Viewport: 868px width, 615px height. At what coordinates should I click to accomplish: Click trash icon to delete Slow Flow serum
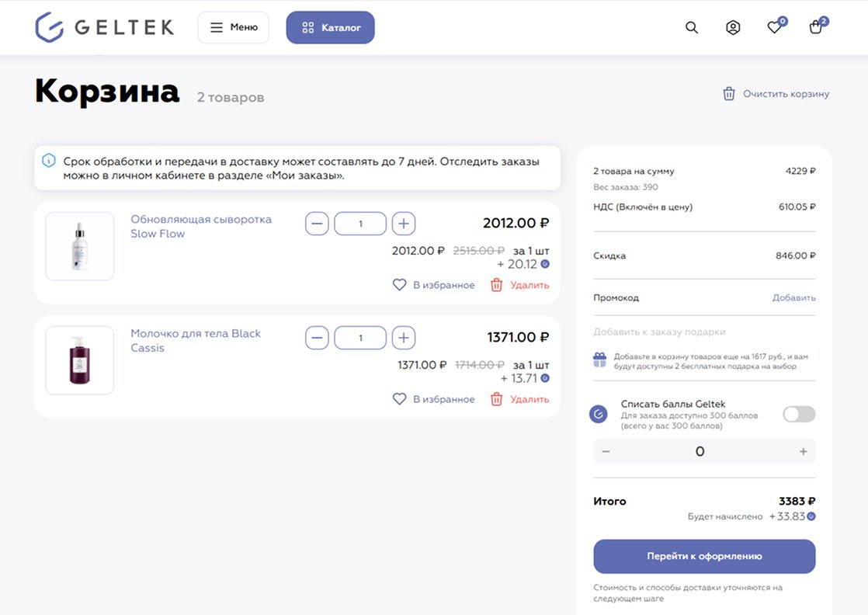coord(497,285)
